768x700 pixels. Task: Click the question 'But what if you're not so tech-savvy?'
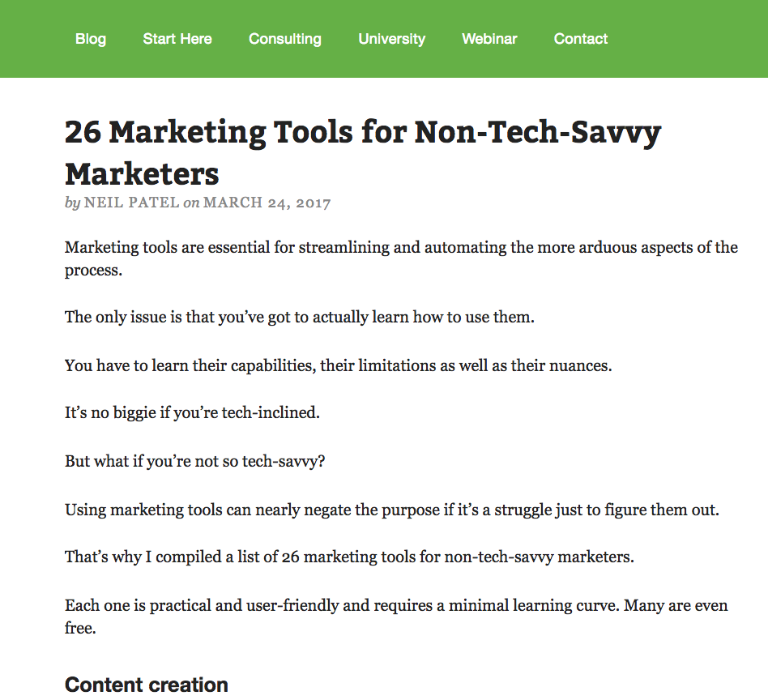(194, 461)
